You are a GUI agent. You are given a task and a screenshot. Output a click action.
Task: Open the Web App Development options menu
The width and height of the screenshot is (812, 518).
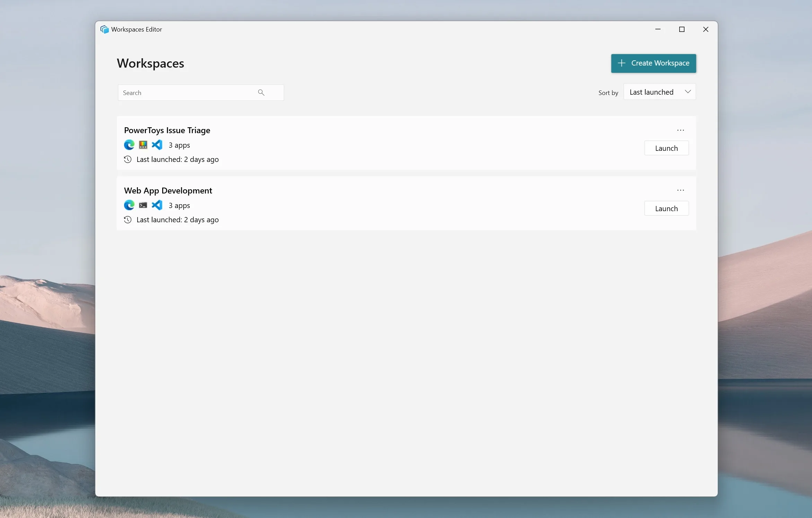(x=681, y=190)
